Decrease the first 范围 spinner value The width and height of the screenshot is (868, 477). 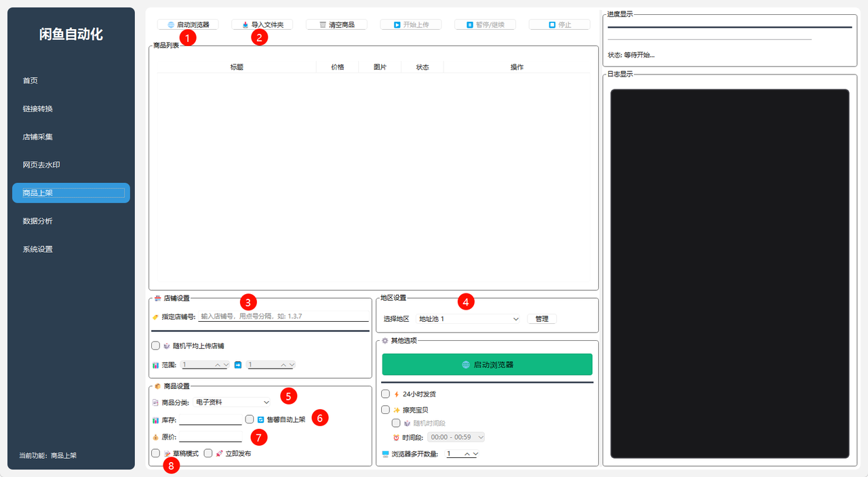click(x=226, y=365)
